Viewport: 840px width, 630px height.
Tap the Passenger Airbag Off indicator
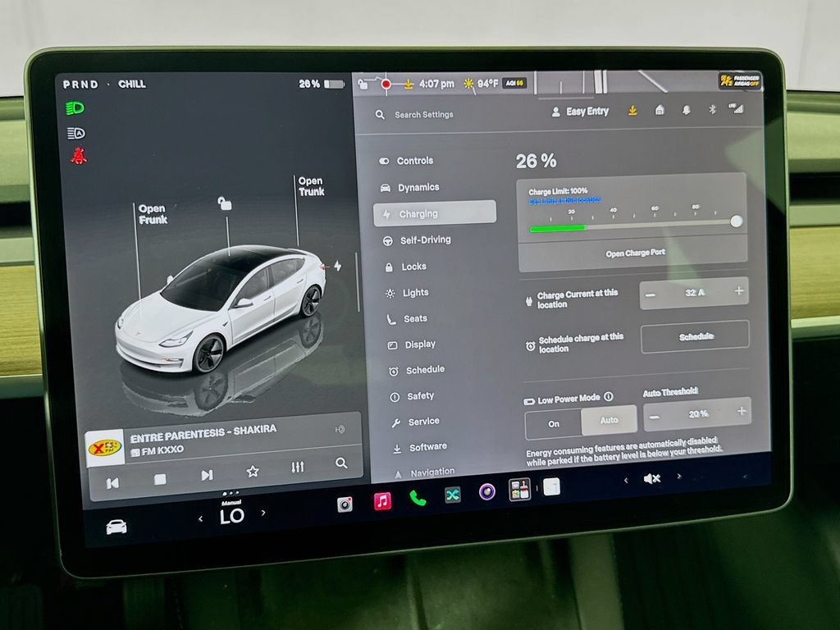[740, 81]
